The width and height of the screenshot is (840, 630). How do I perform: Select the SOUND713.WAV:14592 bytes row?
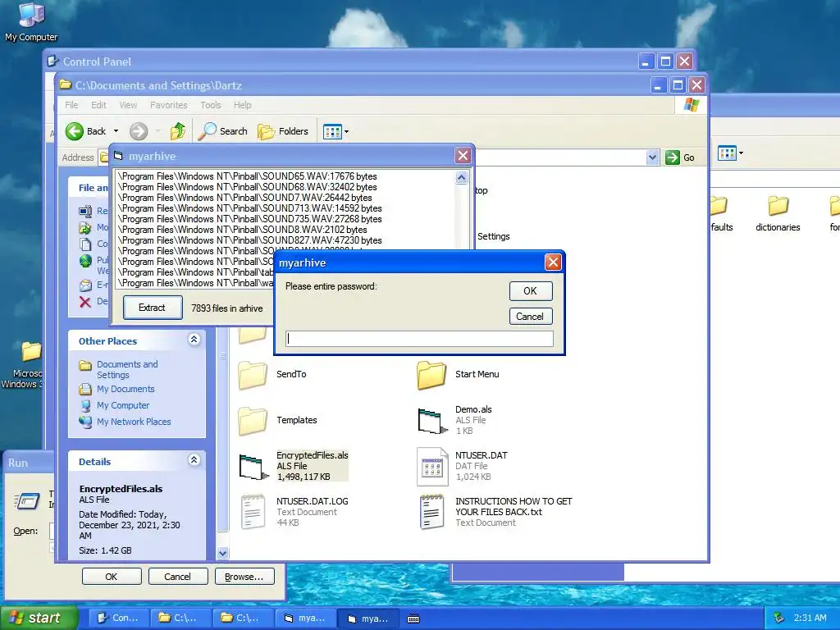249,208
